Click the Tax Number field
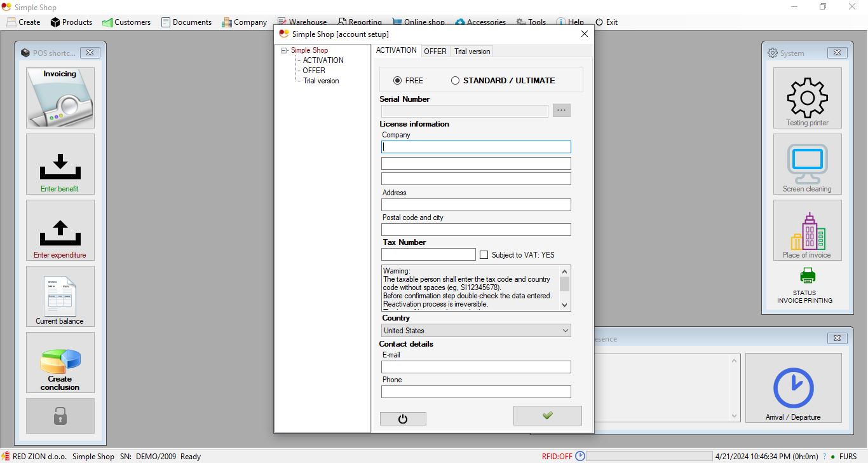 [x=428, y=254]
